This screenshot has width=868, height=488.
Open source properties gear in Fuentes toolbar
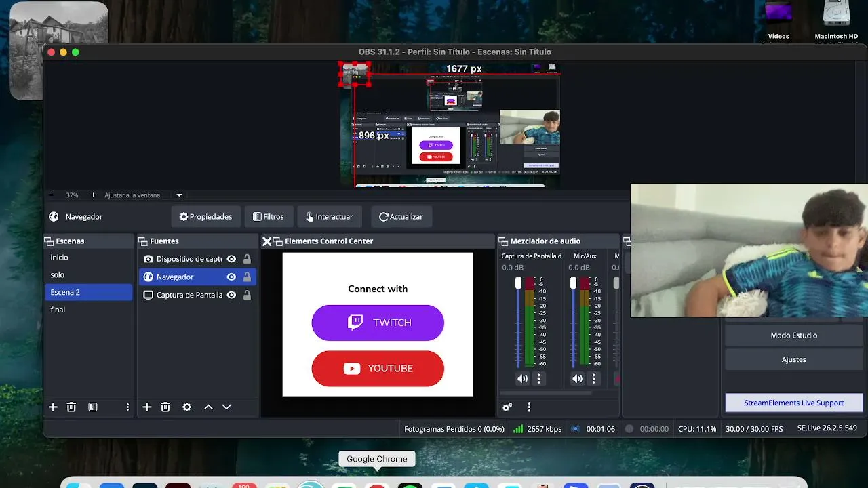(x=186, y=407)
